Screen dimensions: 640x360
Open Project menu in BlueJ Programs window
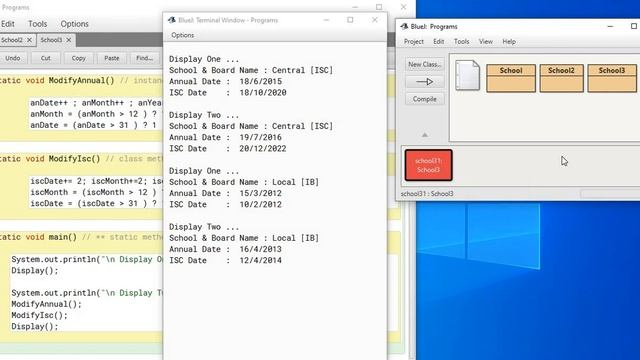[x=413, y=42]
